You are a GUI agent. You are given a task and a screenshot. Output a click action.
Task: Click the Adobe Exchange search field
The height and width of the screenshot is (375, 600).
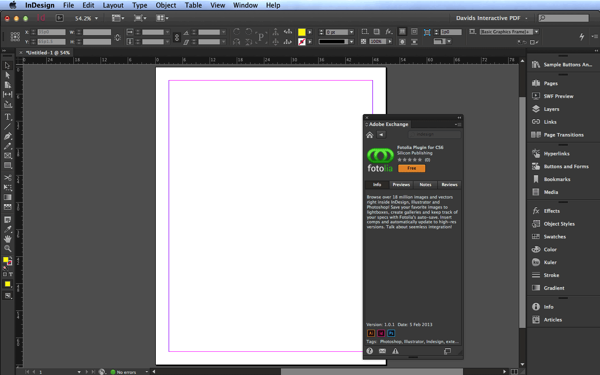[434, 135]
